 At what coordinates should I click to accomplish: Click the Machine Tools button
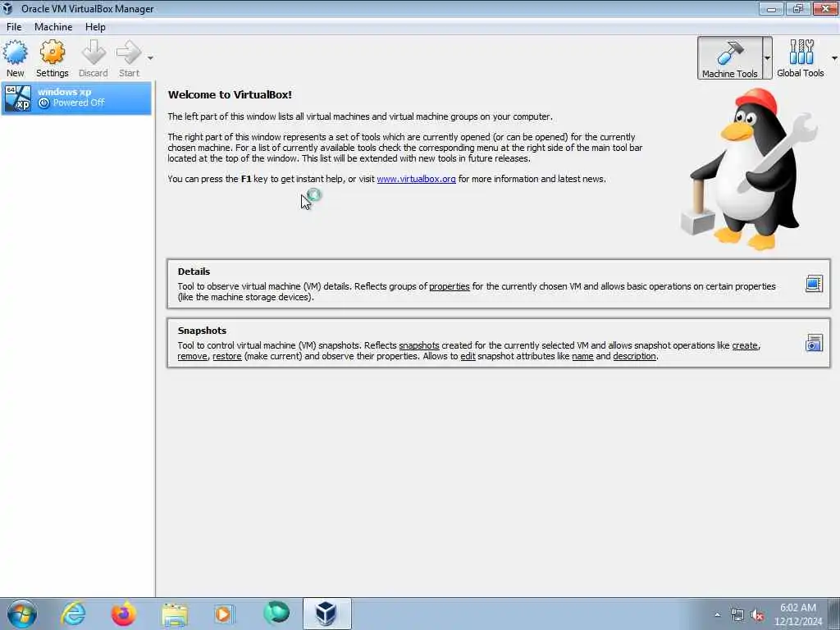pyautogui.click(x=729, y=58)
